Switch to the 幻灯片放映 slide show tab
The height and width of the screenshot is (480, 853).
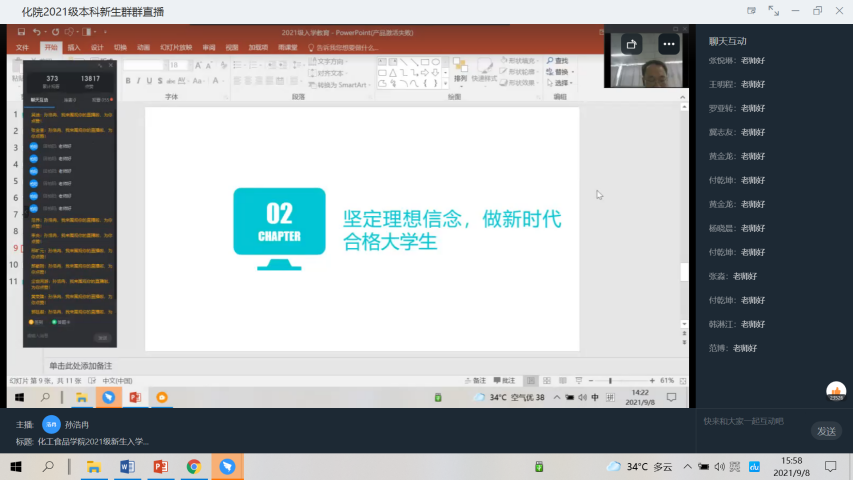click(x=176, y=48)
